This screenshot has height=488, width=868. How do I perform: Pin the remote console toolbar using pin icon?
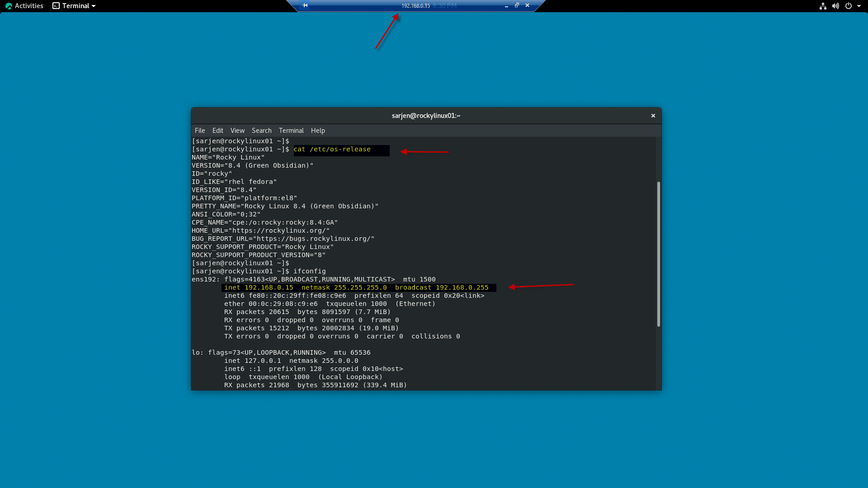tap(306, 6)
